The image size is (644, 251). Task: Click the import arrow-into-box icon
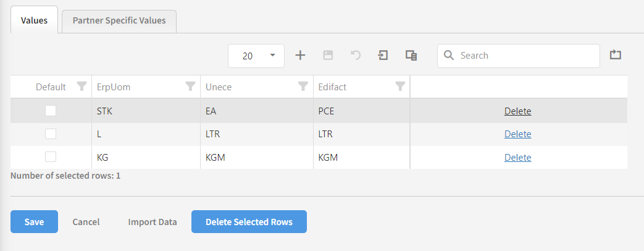click(383, 55)
